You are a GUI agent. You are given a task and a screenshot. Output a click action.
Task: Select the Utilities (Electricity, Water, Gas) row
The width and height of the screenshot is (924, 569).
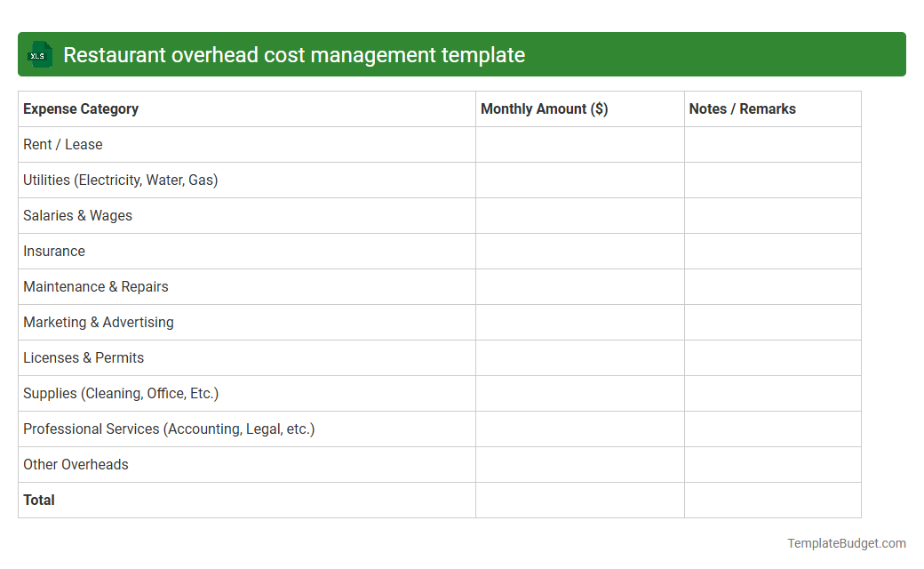pos(120,180)
